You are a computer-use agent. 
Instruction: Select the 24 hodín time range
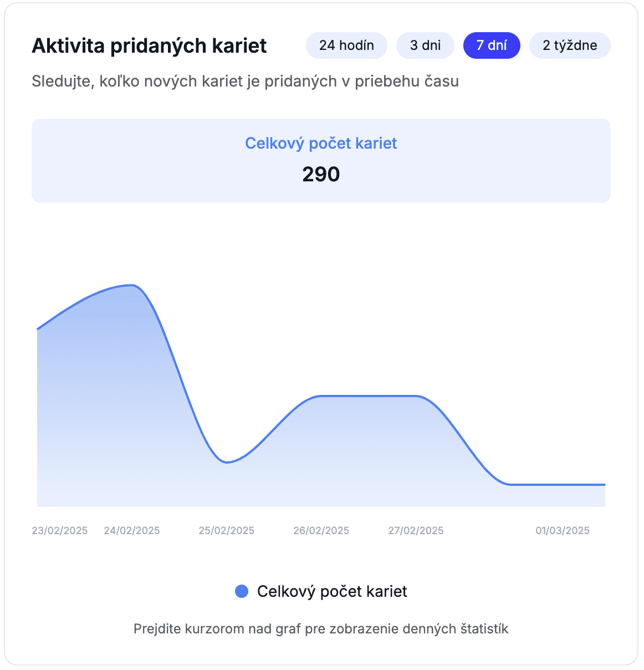(346, 45)
